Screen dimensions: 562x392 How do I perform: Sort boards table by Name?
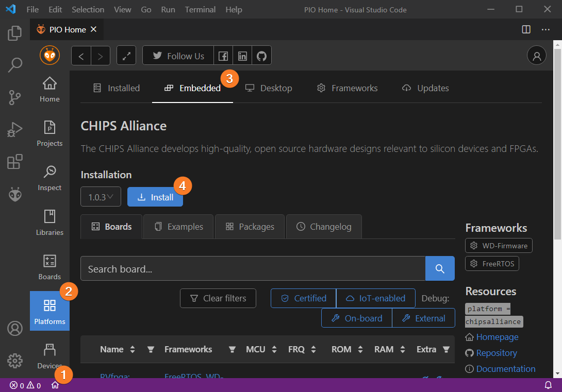click(133, 349)
